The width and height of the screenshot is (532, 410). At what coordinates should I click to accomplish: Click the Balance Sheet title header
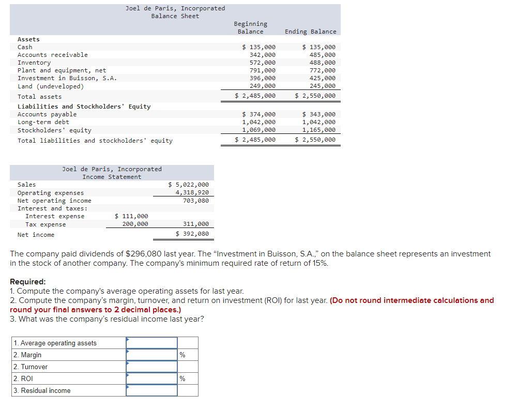click(175, 12)
